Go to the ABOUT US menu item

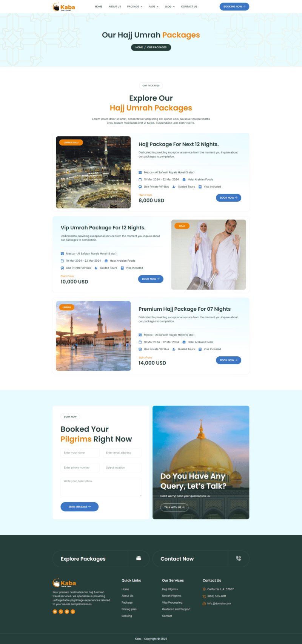click(x=115, y=6)
